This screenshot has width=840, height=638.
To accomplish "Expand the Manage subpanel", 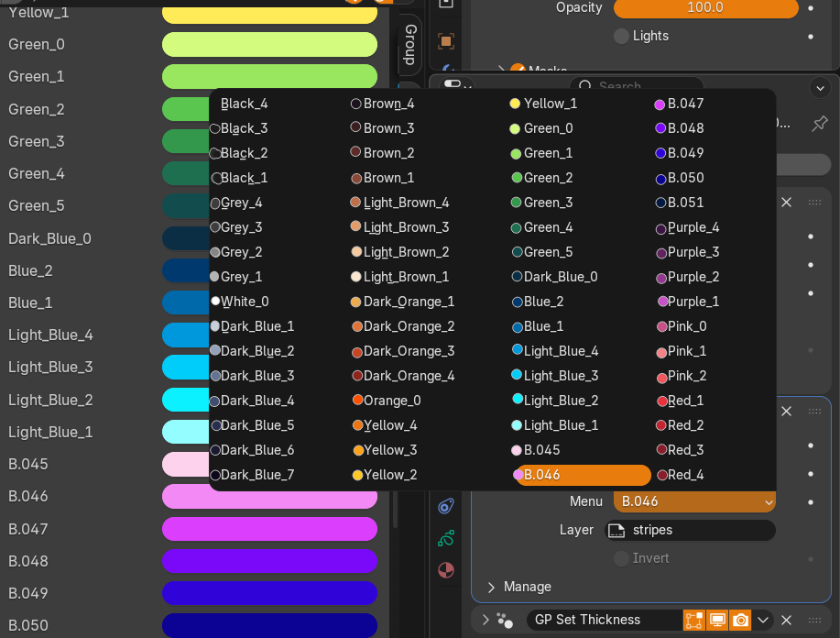I will (491, 587).
